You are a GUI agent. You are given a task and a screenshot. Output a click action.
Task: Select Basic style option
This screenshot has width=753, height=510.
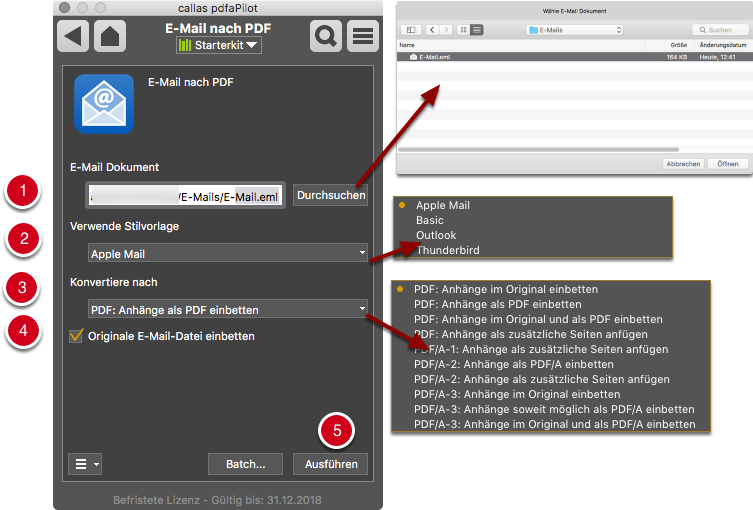click(532, 220)
